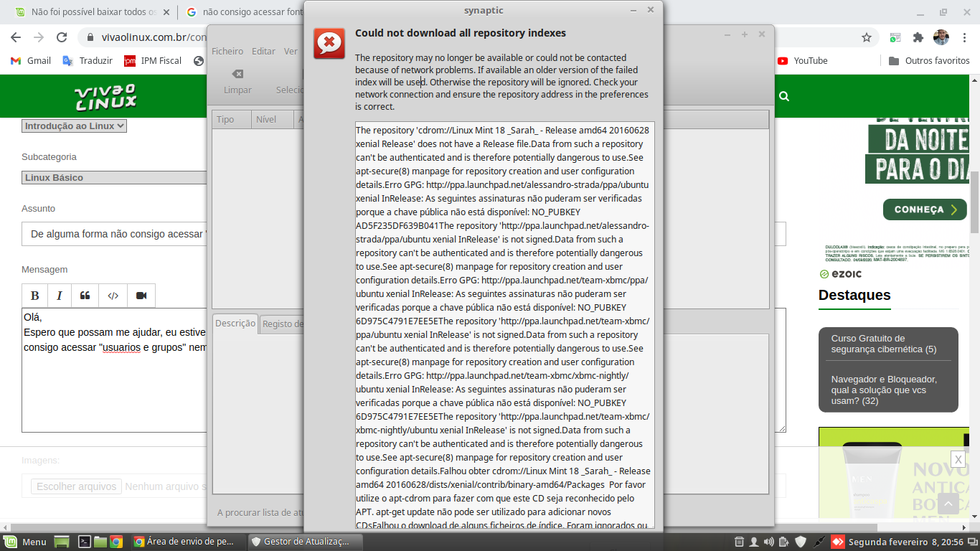Open trash icon in system tray
The width and height of the screenshot is (980, 551).
[x=740, y=542]
